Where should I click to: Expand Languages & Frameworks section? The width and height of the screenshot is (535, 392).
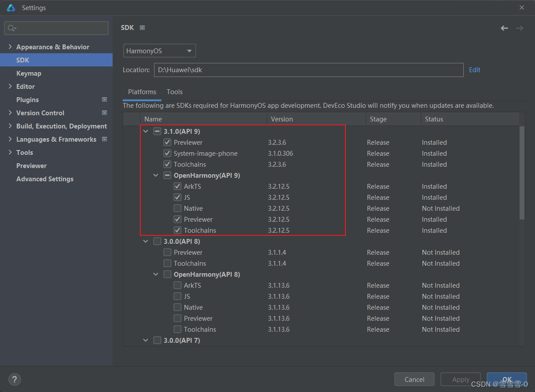click(10, 139)
